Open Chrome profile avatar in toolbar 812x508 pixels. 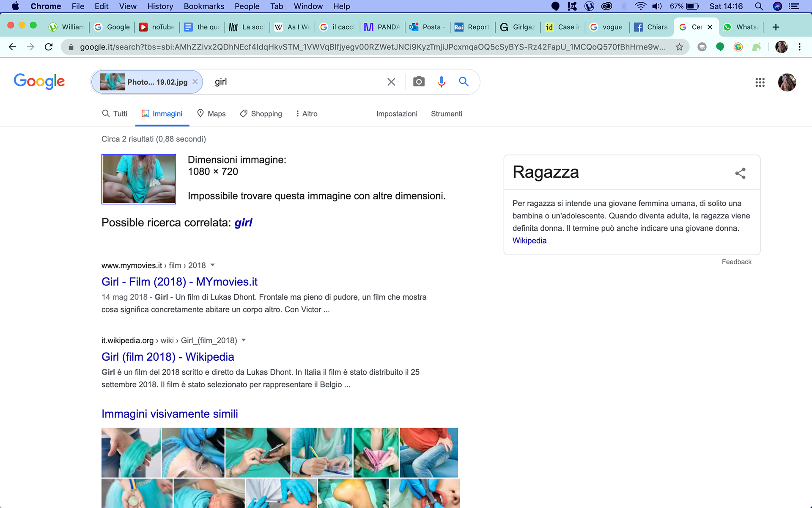(x=781, y=47)
